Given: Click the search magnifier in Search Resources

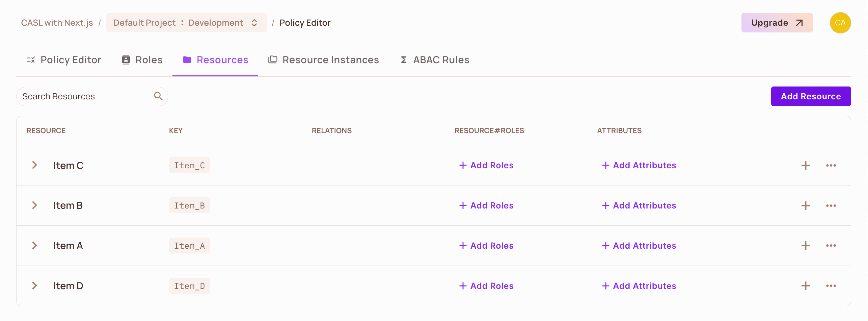Looking at the screenshot, I should coord(158,96).
